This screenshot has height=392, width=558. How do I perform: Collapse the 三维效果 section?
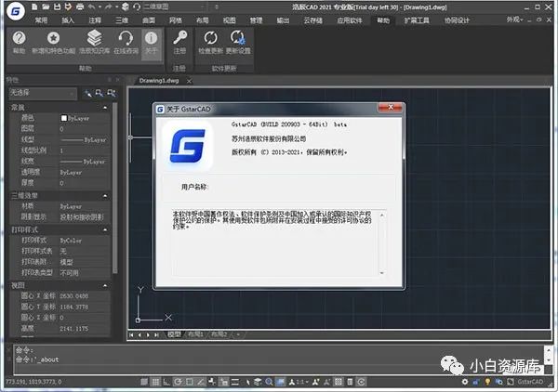pos(105,196)
